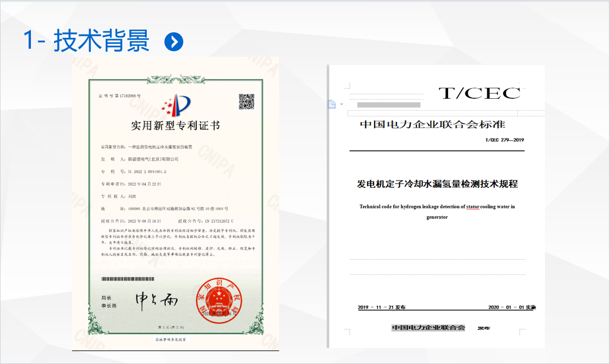This screenshot has height=364, width=610.
Task: Click the 中国电力企业联合会标准 heading
Action: coord(432,125)
